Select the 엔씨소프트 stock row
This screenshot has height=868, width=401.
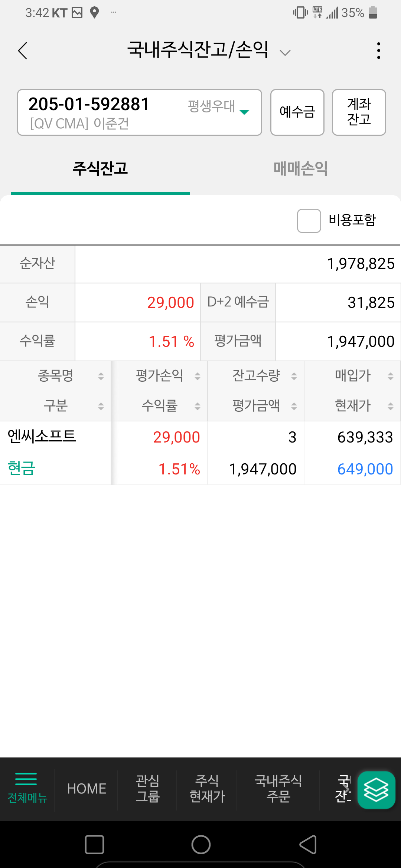tap(42, 437)
